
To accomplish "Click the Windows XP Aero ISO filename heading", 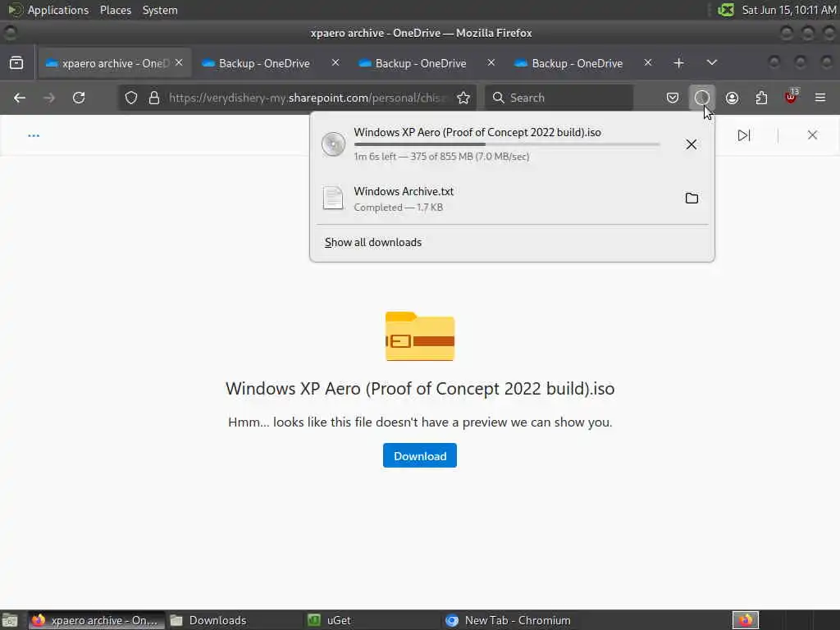I will 420,388.
